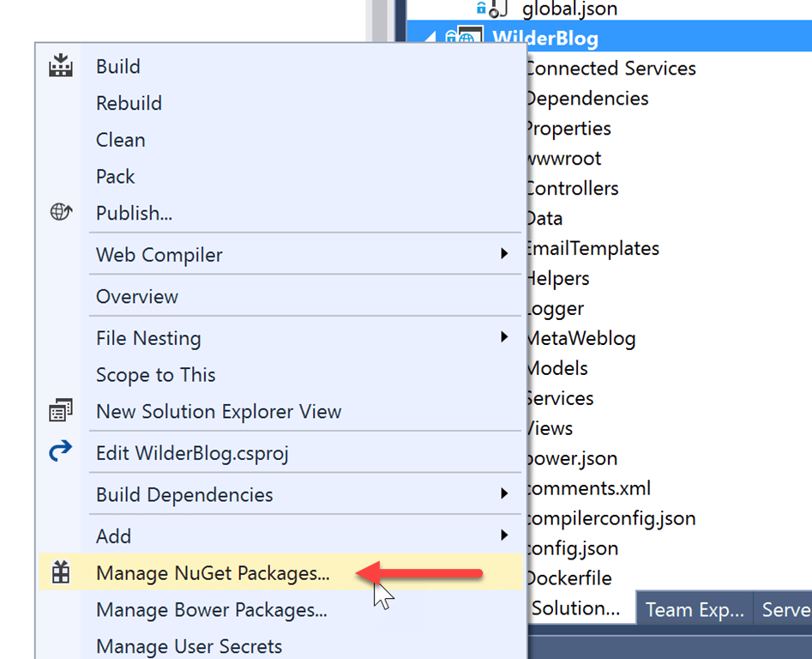Click the New Solution Explorer View icon

[x=60, y=411]
